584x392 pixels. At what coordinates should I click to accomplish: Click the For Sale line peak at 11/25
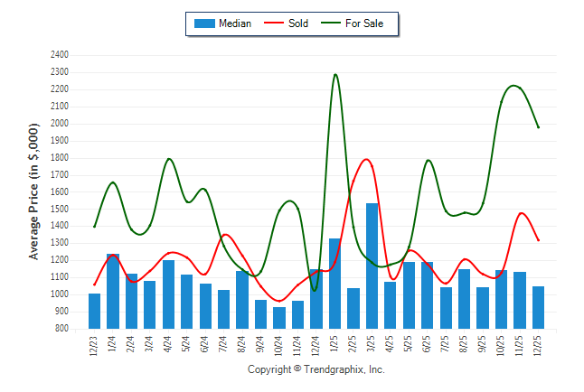click(x=513, y=86)
